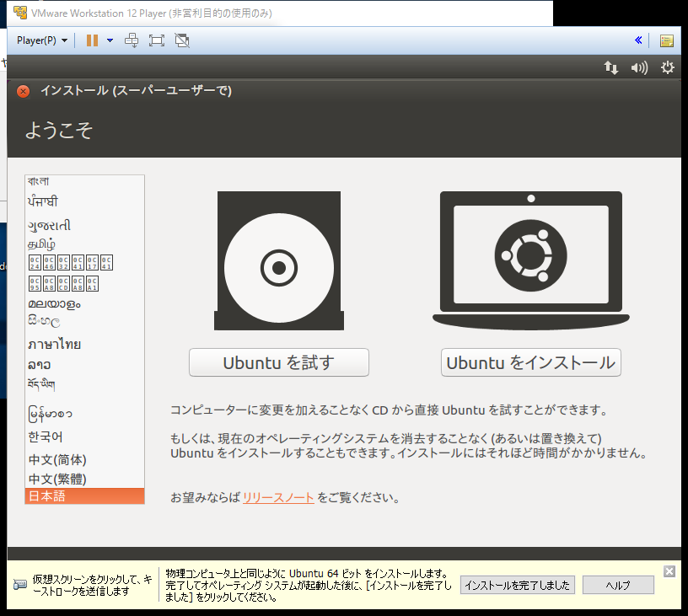This screenshot has width=688, height=616.
Task: Click the ヘルプ button
Action: 618,585
